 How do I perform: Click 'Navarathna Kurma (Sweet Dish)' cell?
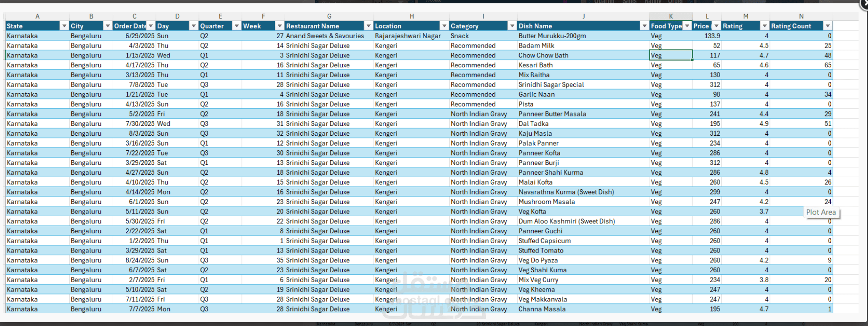click(x=583, y=192)
